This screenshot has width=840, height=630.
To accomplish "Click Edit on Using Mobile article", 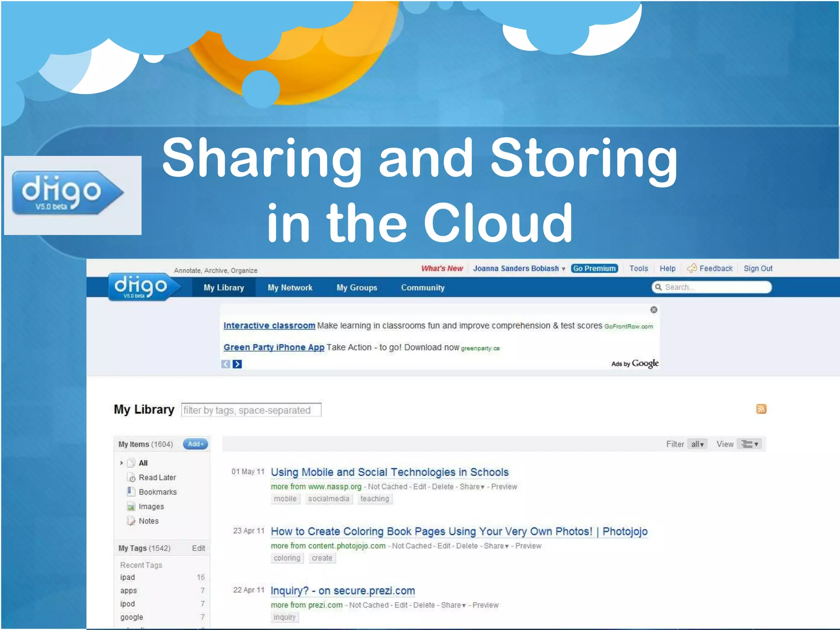I will 420,486.
